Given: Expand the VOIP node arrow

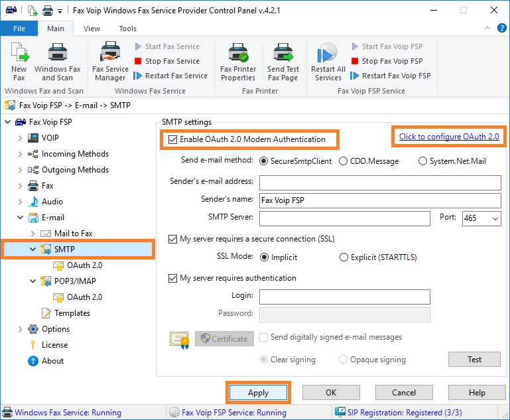Looking at the screenshot, I should point(20,138).
